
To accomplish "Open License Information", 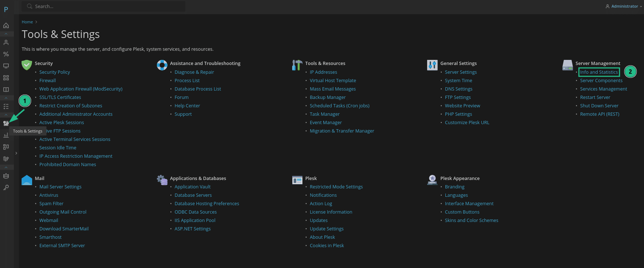I will point(331,212).
